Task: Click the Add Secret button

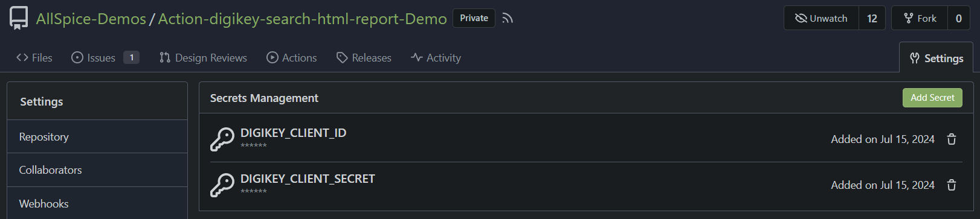Action: pos(932,98)
